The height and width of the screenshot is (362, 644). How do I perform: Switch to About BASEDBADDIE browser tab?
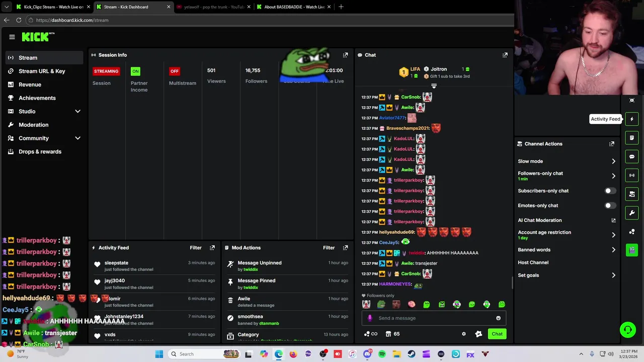pos(293,7)
